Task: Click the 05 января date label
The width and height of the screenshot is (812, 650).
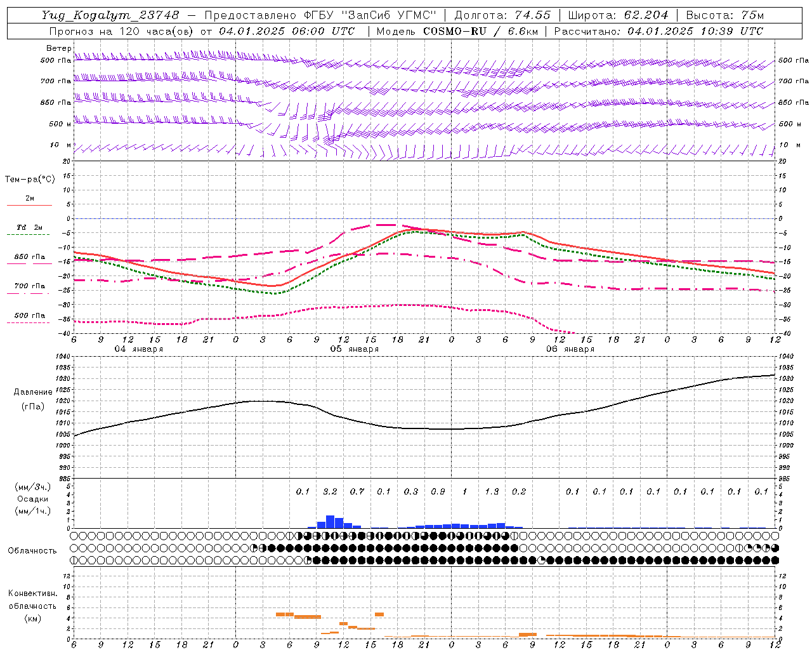Action: coord(355,349)
